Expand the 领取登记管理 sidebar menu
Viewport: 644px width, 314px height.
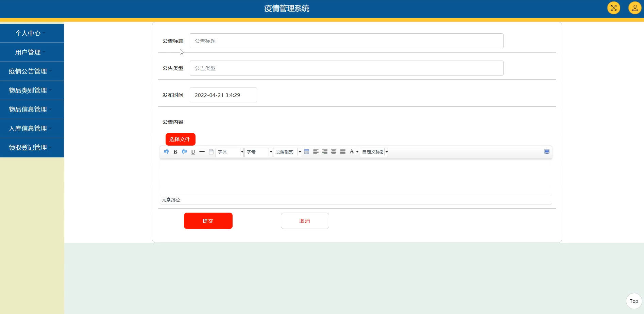pyautogui.click(x=32, y=148)
